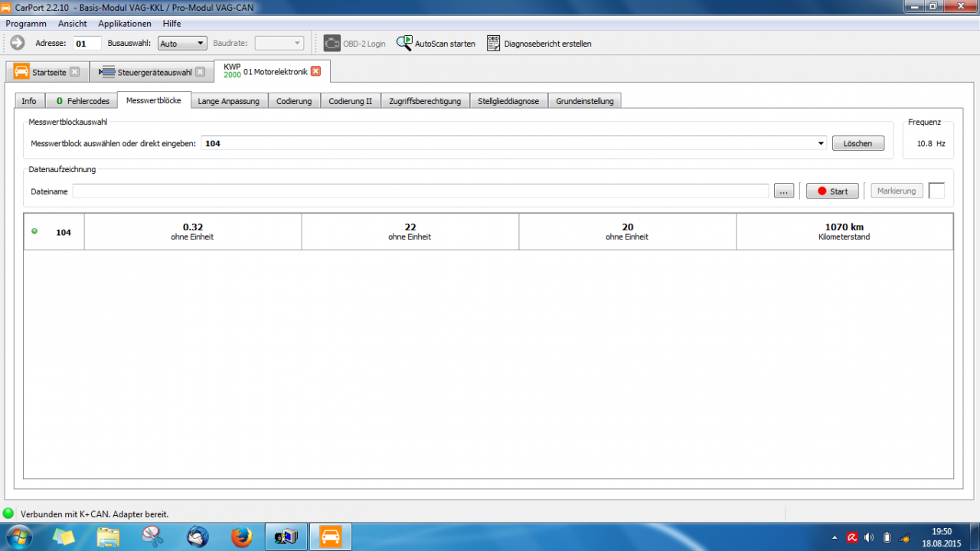Viewport: 980px width, 551px height.
Task: Open the Snipping Tool in taskbar
Action: pyautogui.click(x=152, y=536)
